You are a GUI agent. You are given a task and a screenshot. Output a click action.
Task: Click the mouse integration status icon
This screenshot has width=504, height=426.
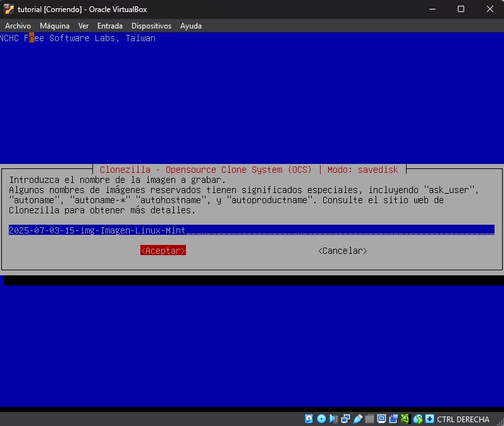coord(418,418)
